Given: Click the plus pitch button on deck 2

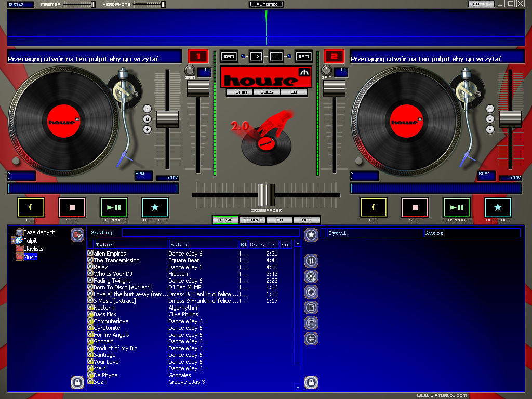Looking at the screenshot, I should 490,129.
